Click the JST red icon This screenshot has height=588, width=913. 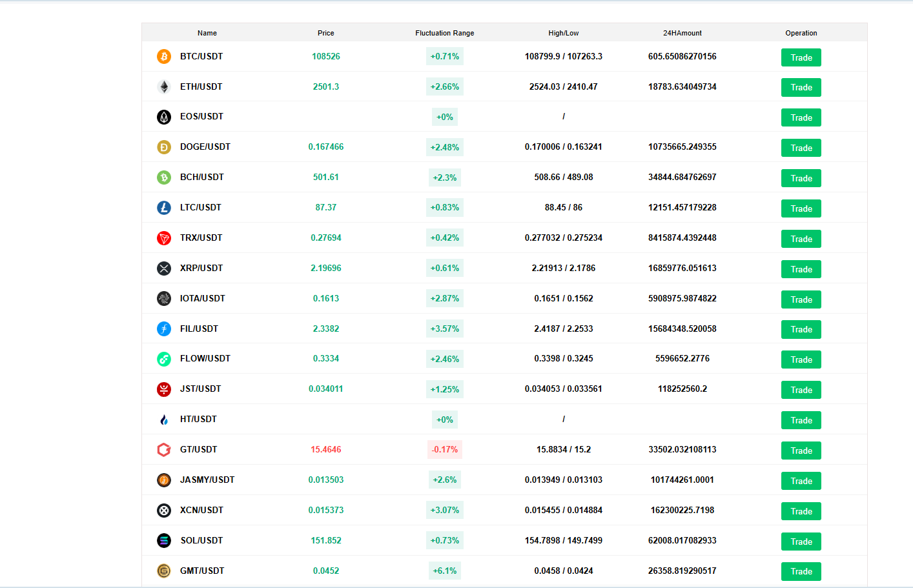(164, 389)
